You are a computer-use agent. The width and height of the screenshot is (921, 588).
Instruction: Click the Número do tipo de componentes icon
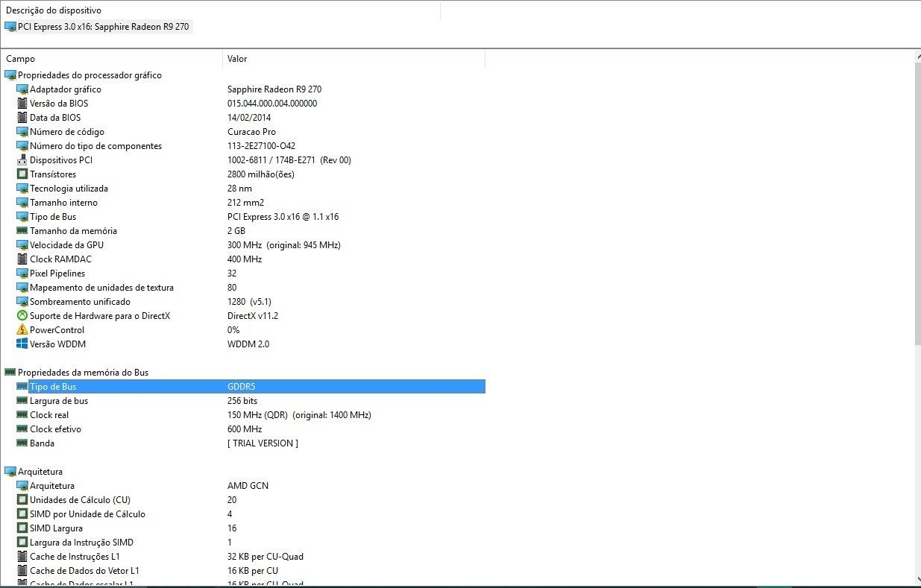point(22,146)
